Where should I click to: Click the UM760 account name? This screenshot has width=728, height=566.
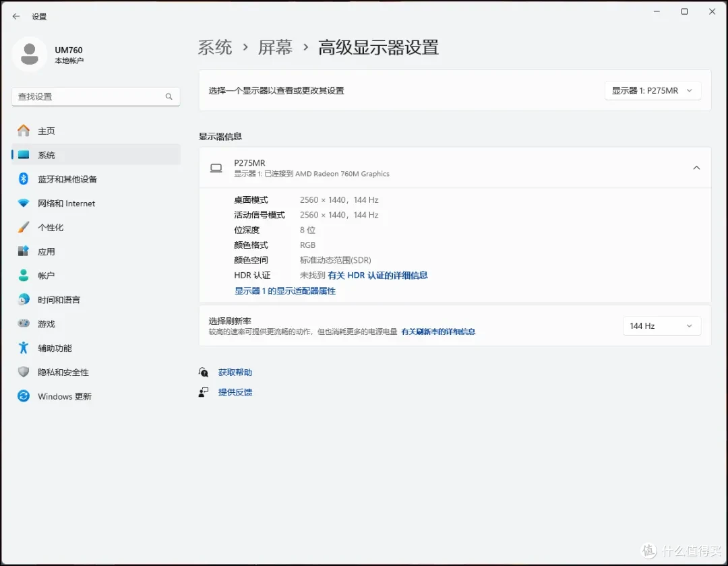click(x=69, y=50)
